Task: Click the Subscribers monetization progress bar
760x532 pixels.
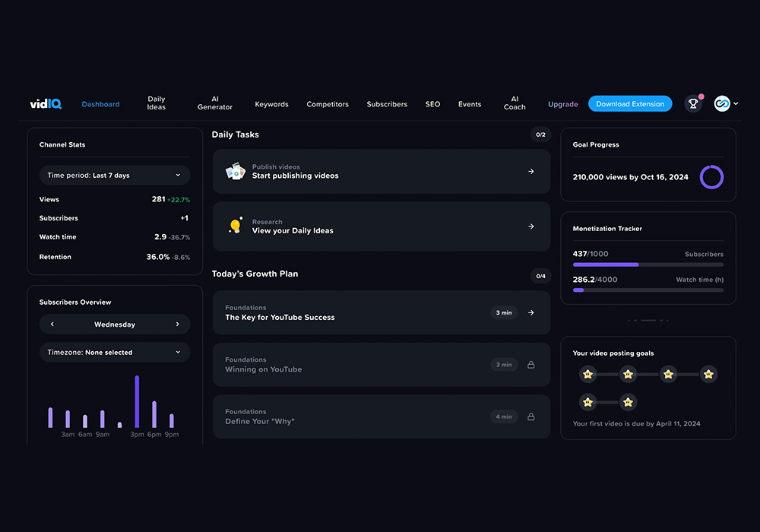Action: click(x=648, y=264)
